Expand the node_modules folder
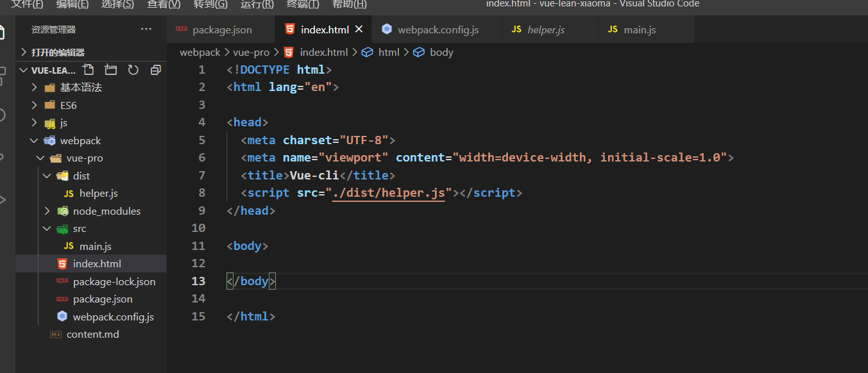868x373 pixels. pos(91,211)
